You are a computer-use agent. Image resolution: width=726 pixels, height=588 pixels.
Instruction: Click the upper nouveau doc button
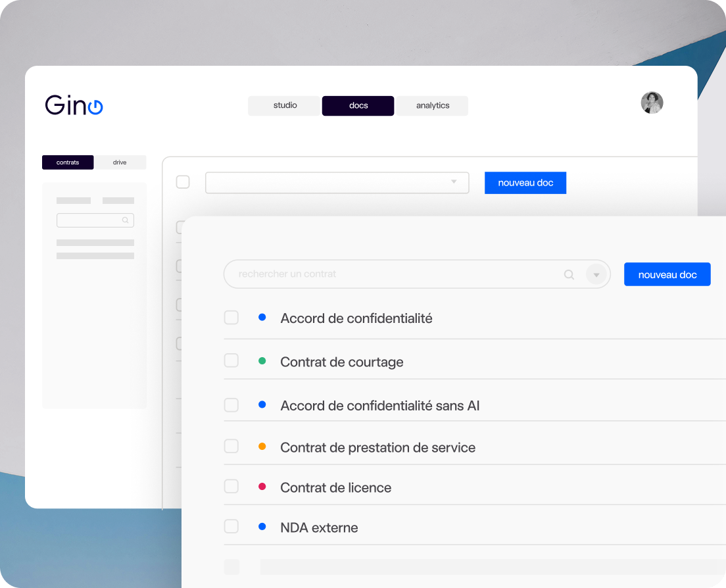(x=525, y=182)
